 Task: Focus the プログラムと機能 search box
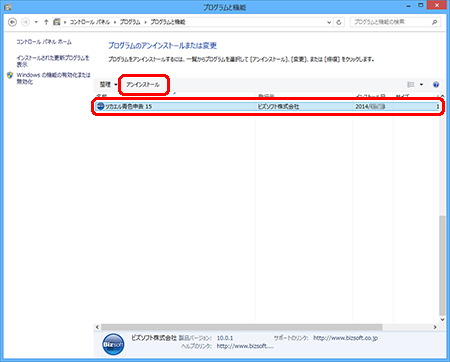pos(390,22)
